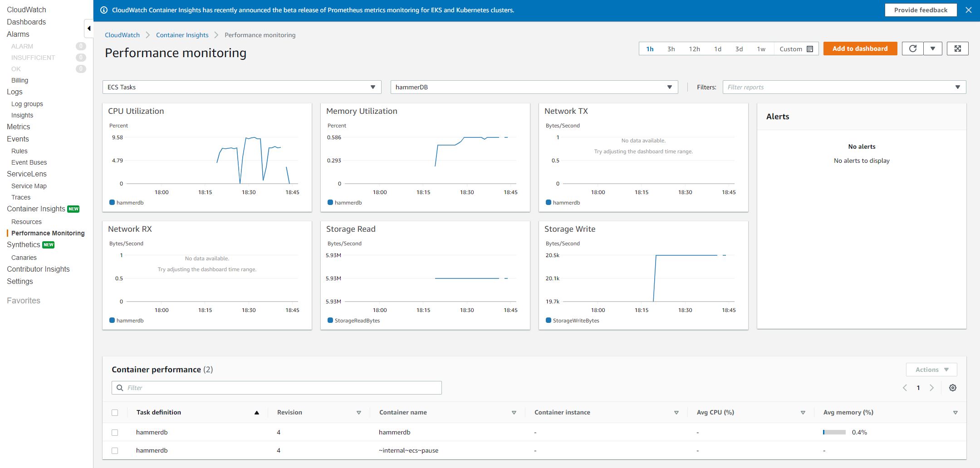Select the 3h time range tab

coord(671,49)
